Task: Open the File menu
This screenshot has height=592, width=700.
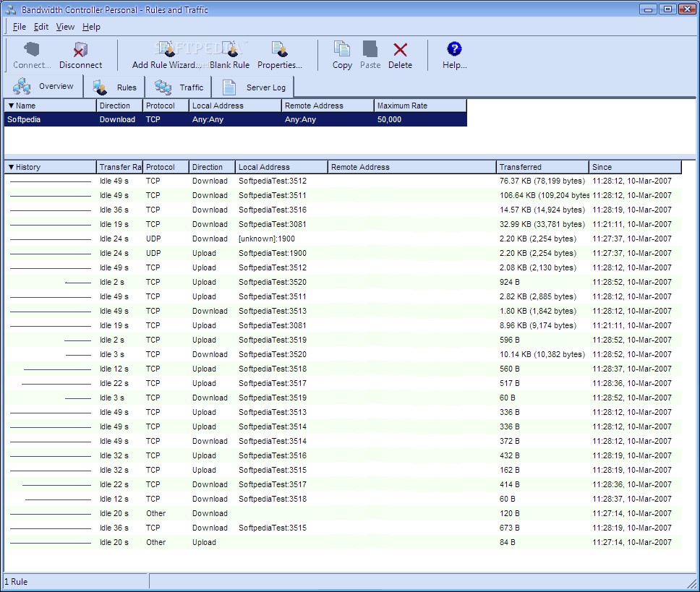Action: [x=18, y=27]
